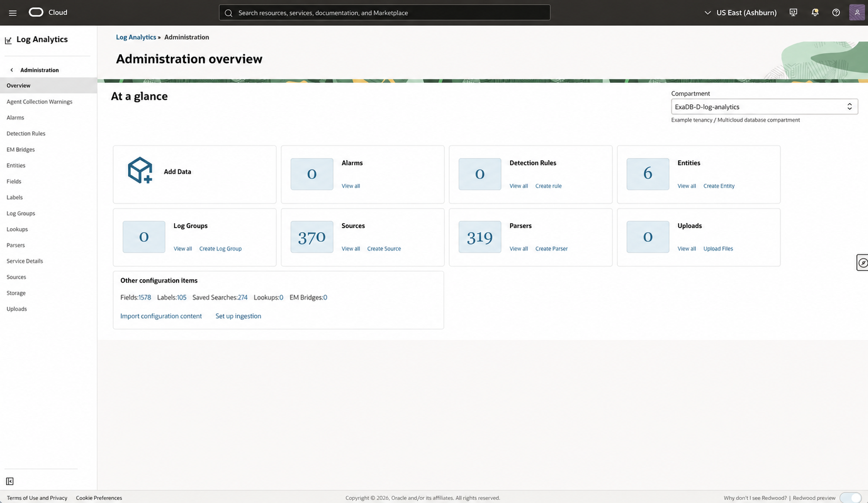Focus the search resources input field

[385, 13]
